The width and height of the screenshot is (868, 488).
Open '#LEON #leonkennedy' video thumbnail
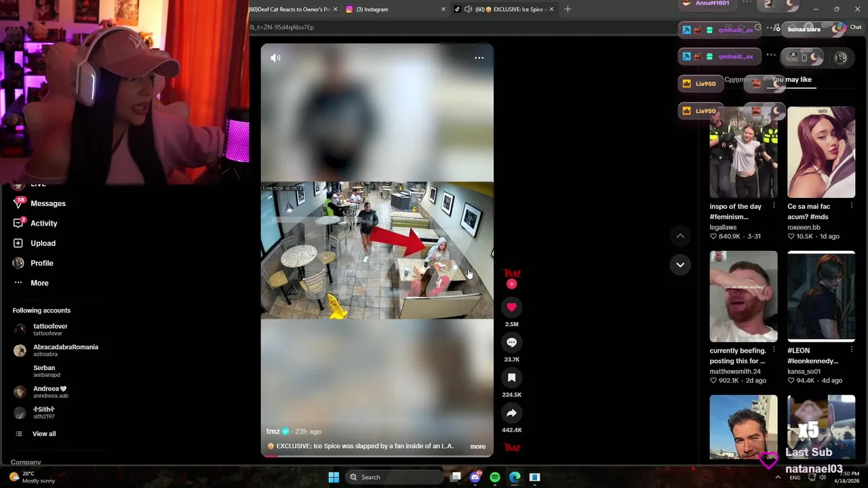click(821, 296)
